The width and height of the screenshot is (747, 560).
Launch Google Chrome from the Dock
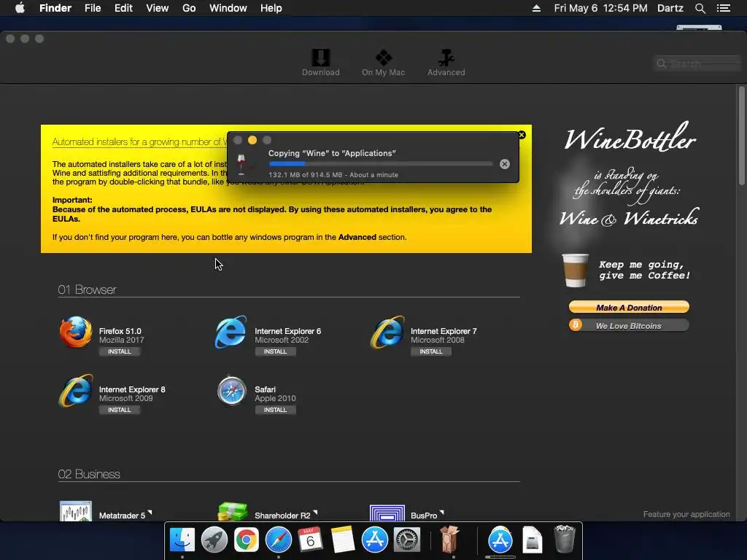[x=247, y=540]
